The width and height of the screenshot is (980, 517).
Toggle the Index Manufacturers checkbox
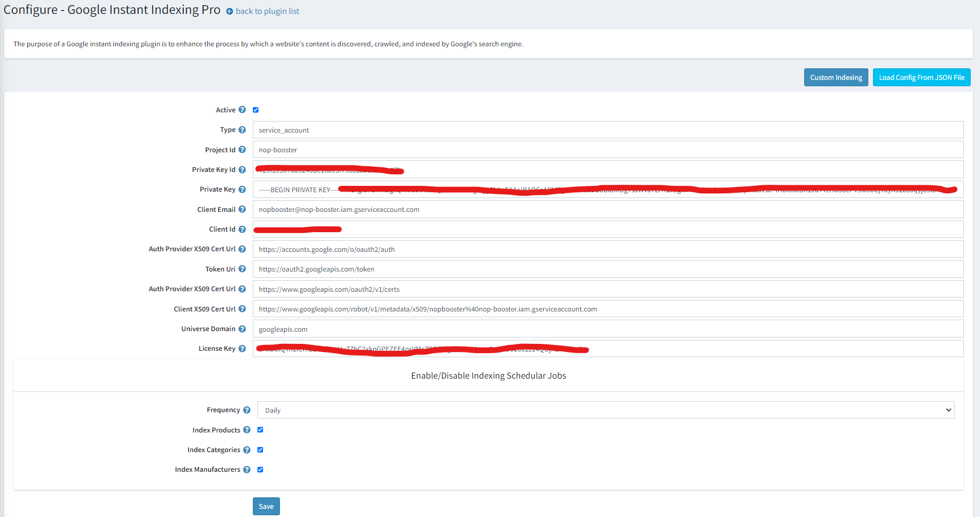click(260, 470)
